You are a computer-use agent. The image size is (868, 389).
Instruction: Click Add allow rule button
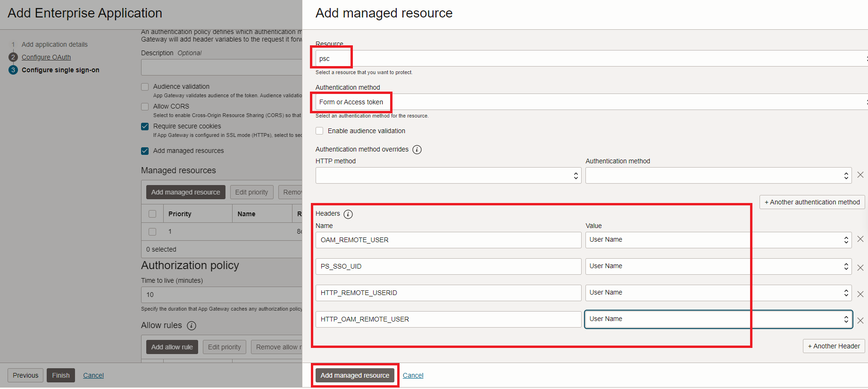172,347
